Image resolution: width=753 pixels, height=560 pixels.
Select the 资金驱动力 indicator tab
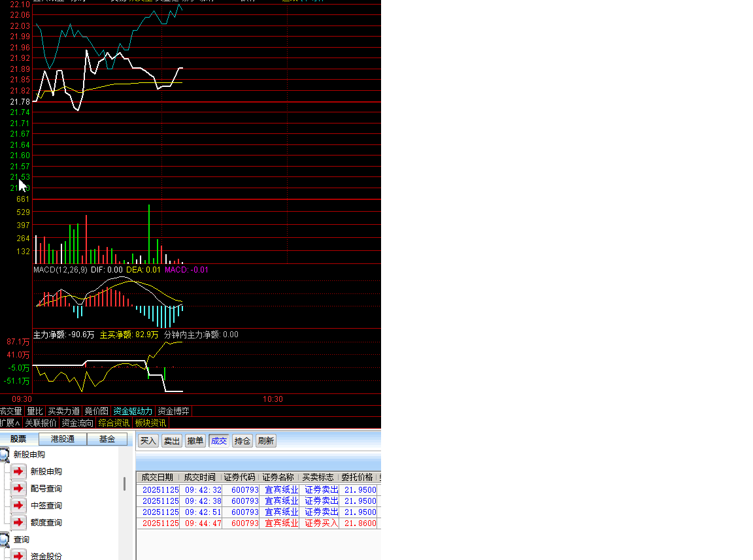pyautogui.click(x=133, y=411)
